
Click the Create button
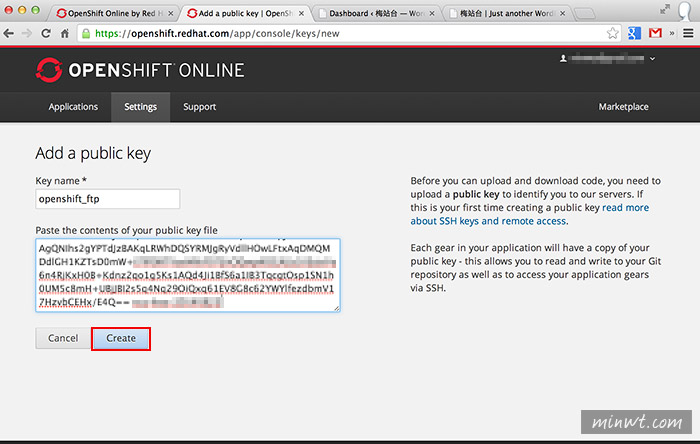[x=121, y=338]
